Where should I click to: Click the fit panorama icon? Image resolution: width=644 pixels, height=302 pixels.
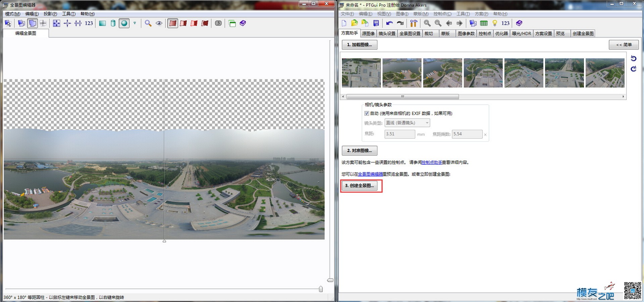click(57, 23)
